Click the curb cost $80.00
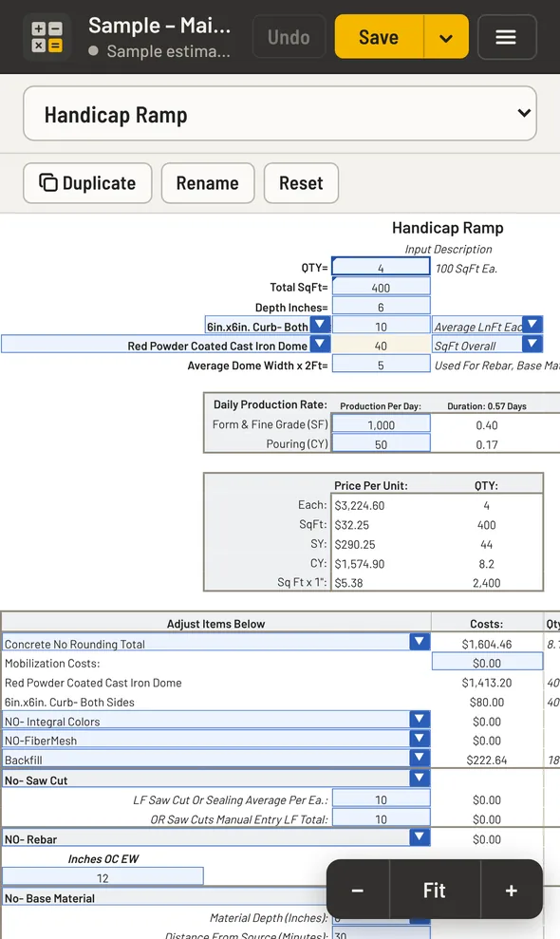The image size is (560, 939). point(487,702)
